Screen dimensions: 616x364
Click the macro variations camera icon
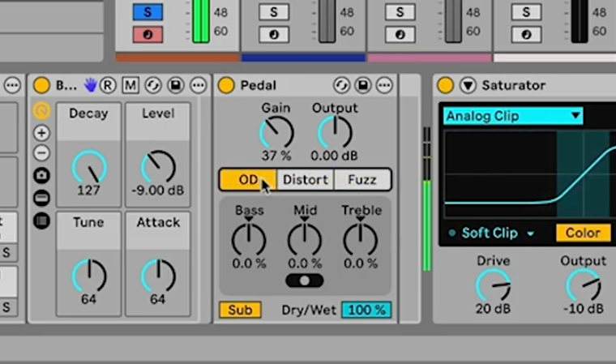coord(41,175)
